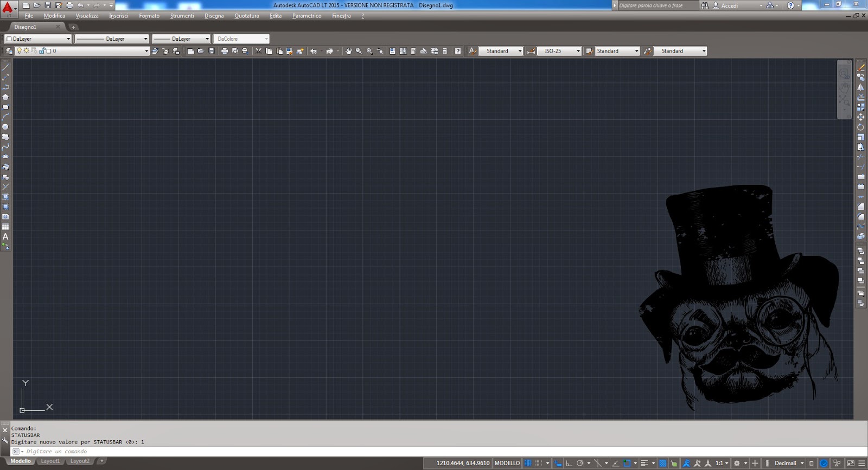
Task: Expand the annotation scale 1:1 dropdown
Action: pyautogui.click(x=722, y=463)
